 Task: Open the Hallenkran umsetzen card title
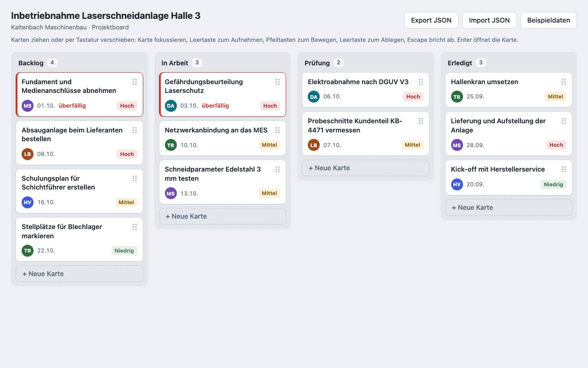[484, 82]
